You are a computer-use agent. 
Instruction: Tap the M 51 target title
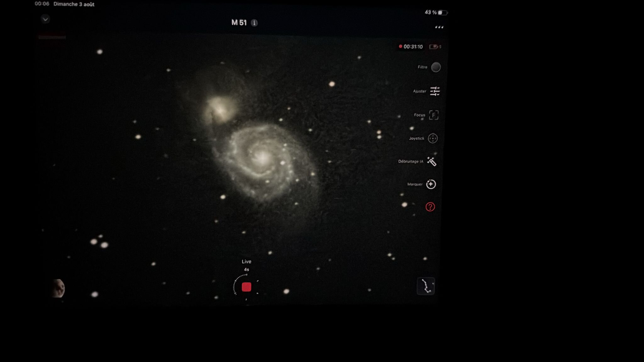239,23
